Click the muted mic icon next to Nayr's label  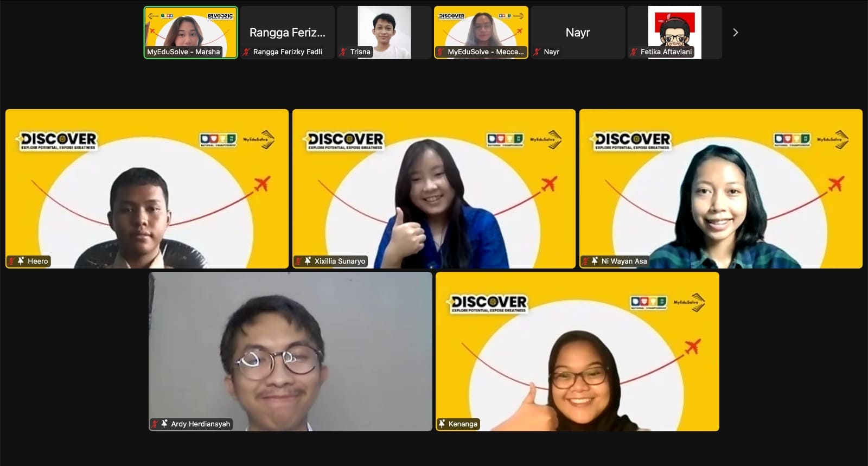pos(537,52)
